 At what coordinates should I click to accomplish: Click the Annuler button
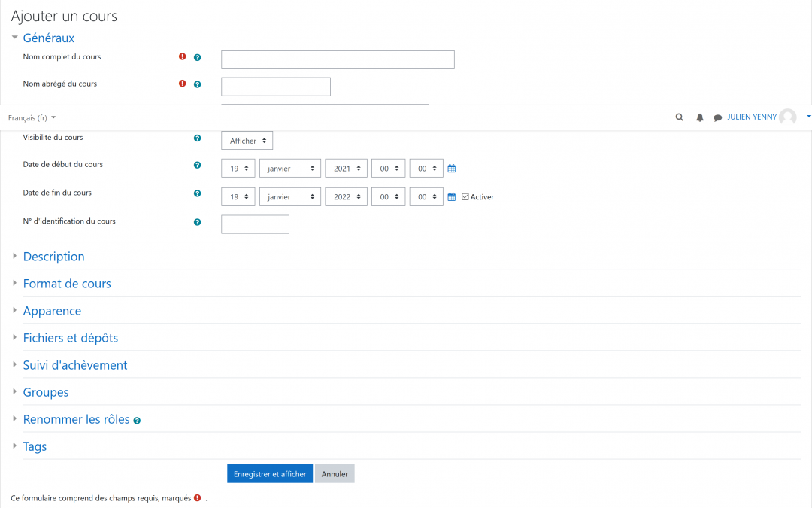pos(335,474)
